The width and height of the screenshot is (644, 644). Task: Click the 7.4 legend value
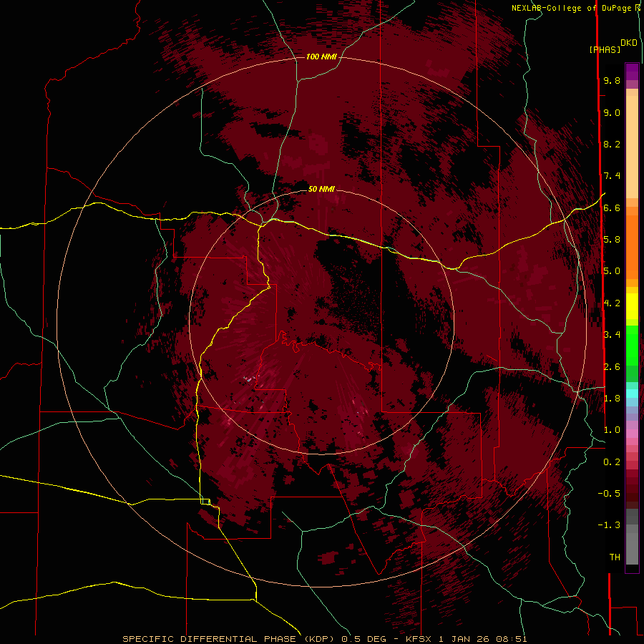coord(612,176)
